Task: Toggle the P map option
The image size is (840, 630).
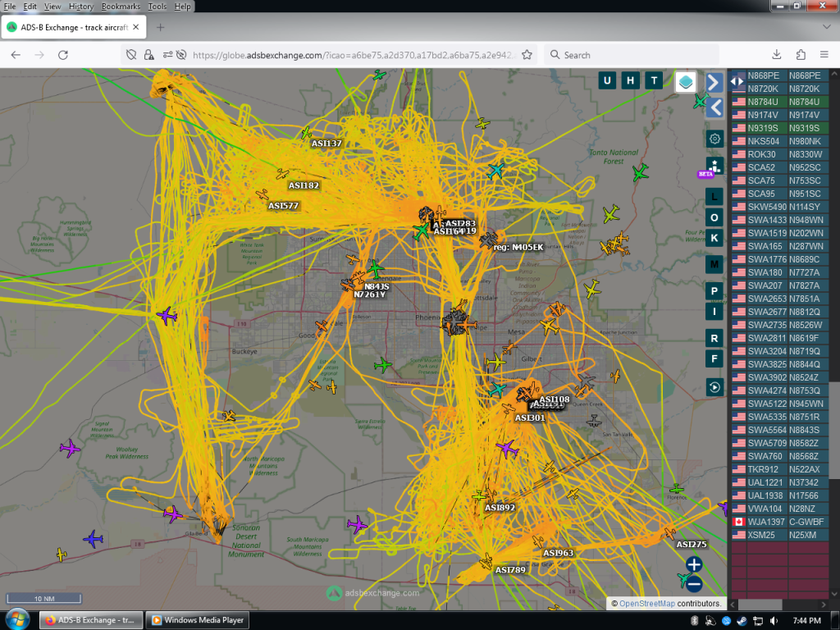Action: (714, 291)
